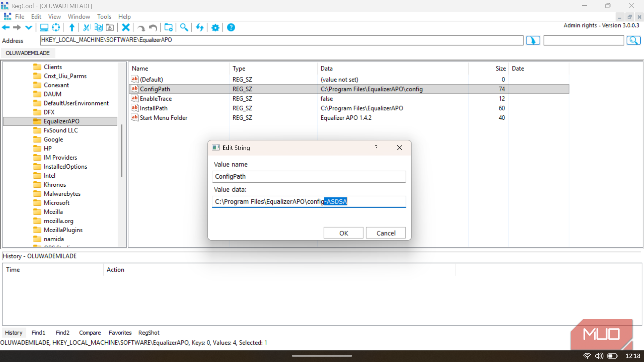Click the back navigation arrow in toolbar
This screenshot has height=362, width=644.
point(6,27)
